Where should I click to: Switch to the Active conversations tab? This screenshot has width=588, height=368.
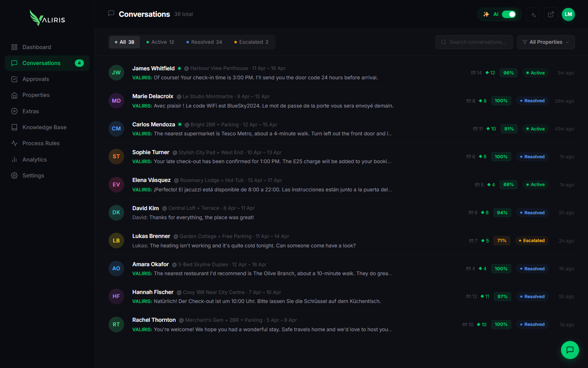click(160, 42)
